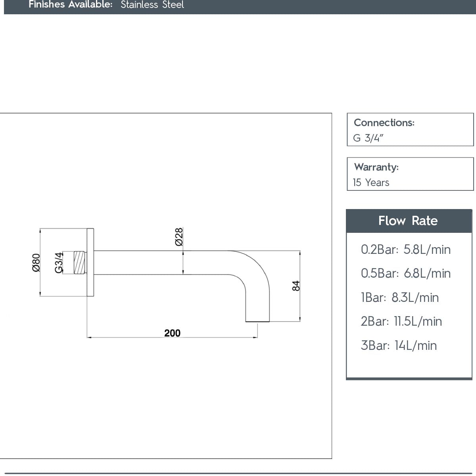Select the '2Bar: 11.5L/min' row

(x=401, y=321)
